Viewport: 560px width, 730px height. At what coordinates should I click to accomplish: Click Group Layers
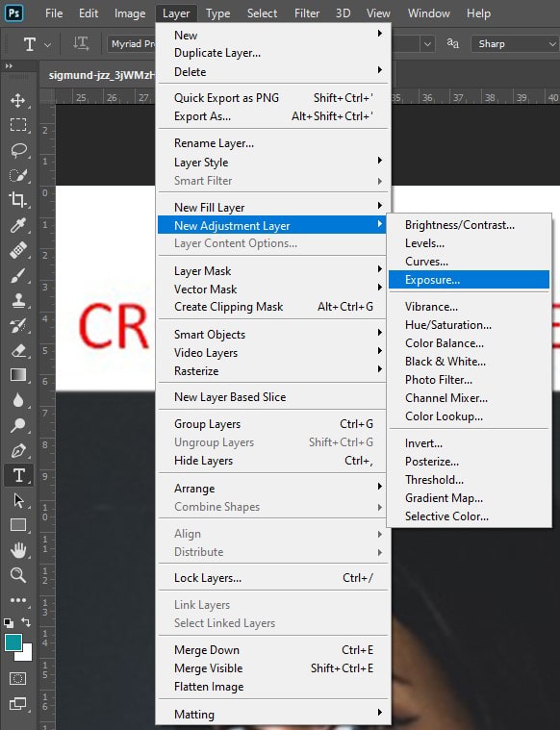(x=273, y=423)
